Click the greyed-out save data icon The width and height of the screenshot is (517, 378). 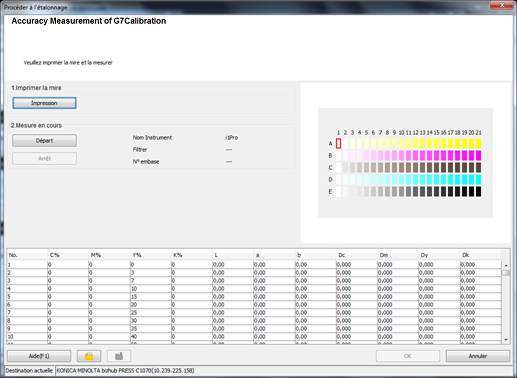pyautogui.click(x=119, y=356)
